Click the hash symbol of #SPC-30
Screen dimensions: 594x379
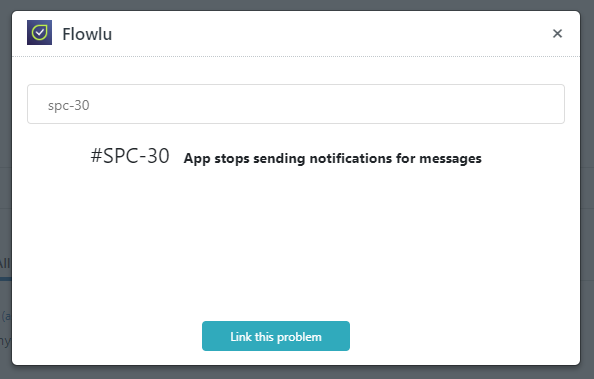coord(96,156)
